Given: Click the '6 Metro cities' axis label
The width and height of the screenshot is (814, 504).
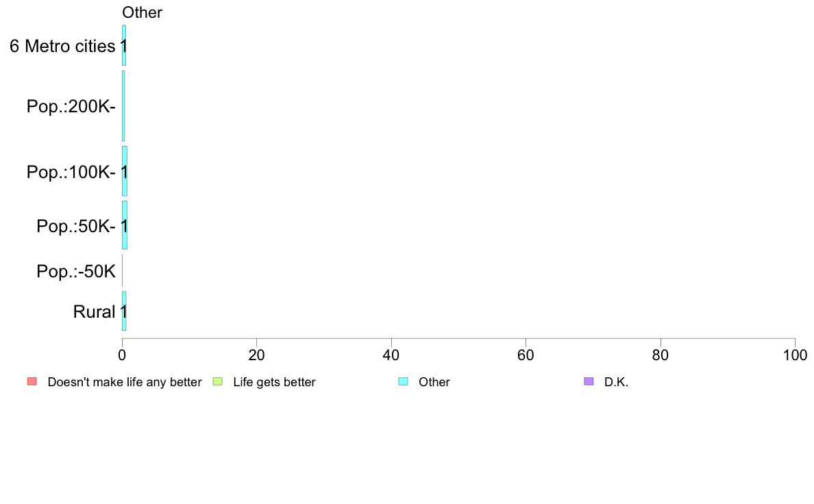Looking at the screenshot, I should click(x=62, y=46).
